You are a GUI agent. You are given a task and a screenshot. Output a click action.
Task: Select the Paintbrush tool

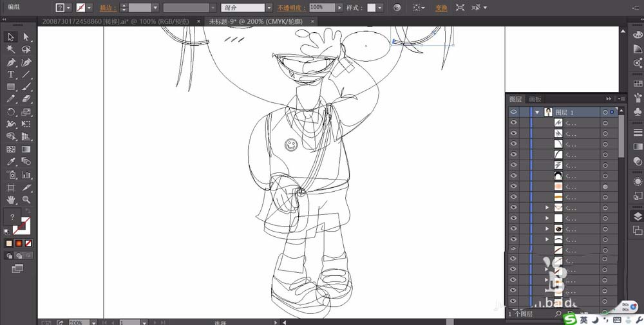[26, 87]
